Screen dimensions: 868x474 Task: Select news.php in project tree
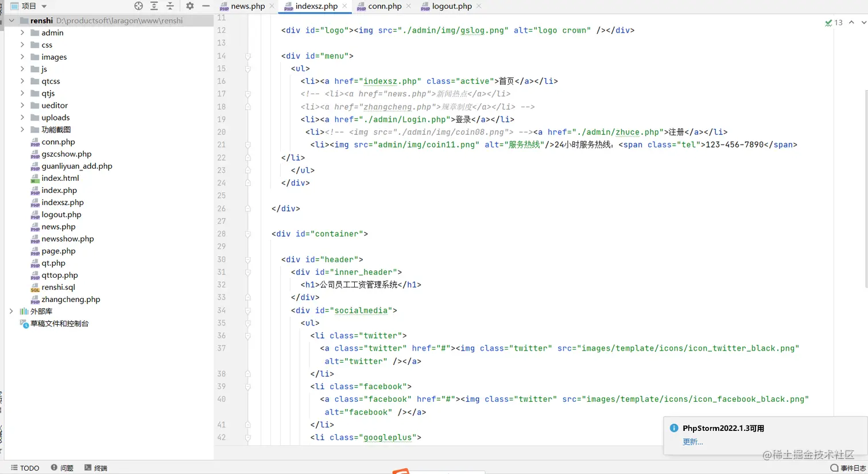[x=59, y=227]
